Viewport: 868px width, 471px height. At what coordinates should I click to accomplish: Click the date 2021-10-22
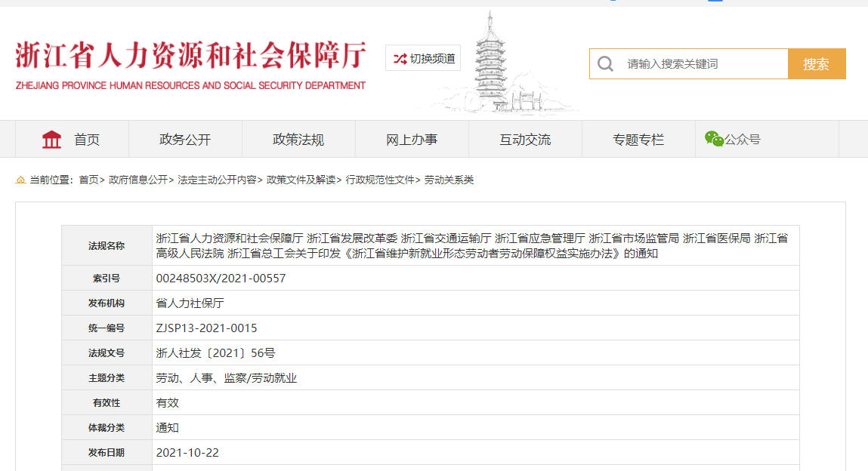click(x=187, y=452)
